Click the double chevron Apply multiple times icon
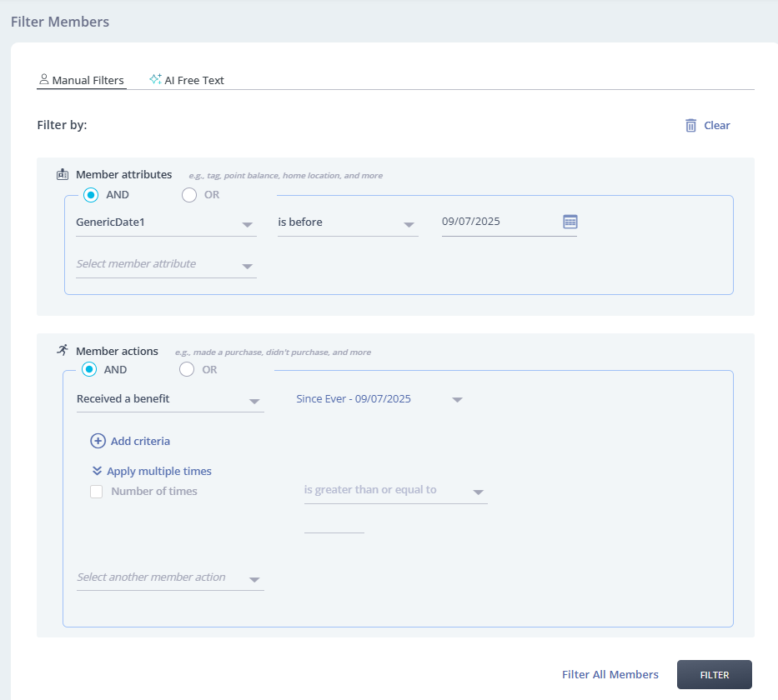Screen dimensions: 778x700 97,471
